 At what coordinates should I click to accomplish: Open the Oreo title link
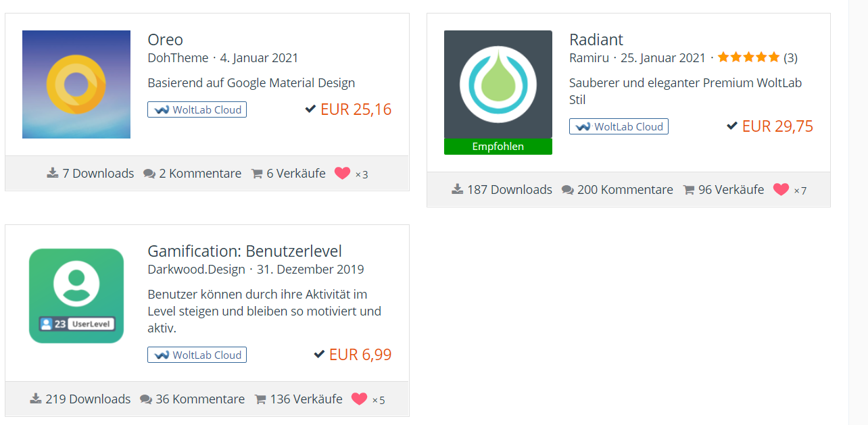coord(165,40)
